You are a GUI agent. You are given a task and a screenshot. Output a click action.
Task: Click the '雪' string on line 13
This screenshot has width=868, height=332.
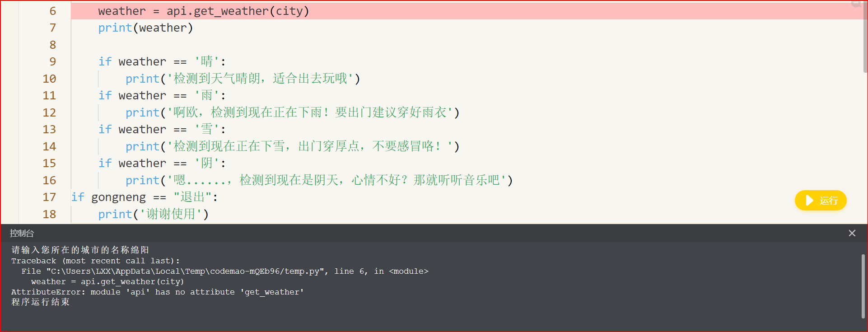(x=207, y=129)
